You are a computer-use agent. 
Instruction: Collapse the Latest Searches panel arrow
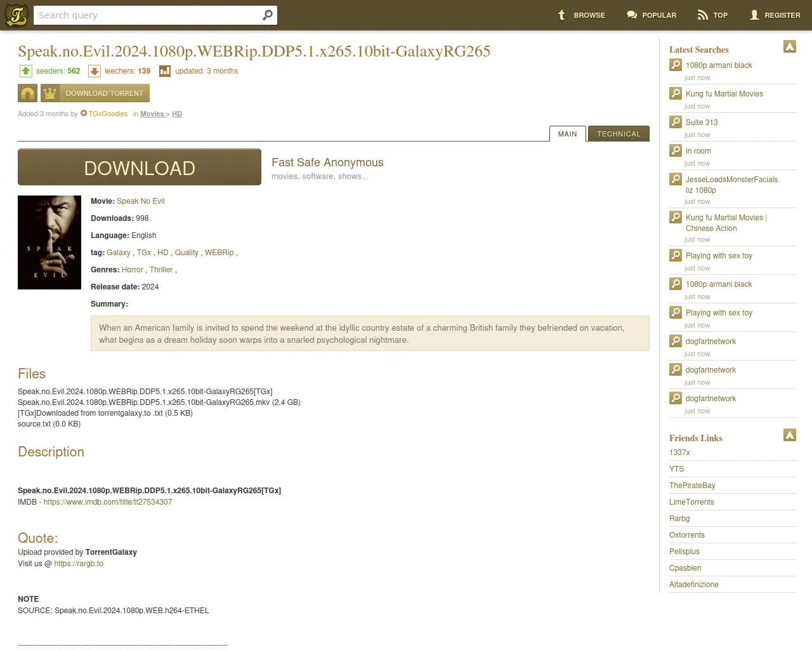(x=790, y=46)
